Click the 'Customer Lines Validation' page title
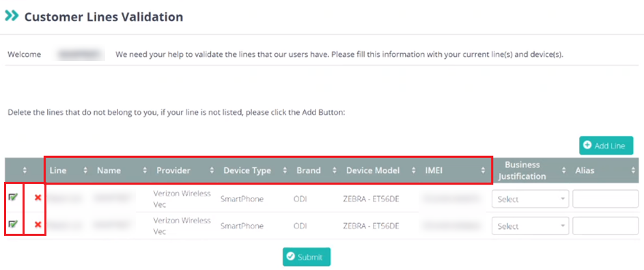 [x=104, y=17]
